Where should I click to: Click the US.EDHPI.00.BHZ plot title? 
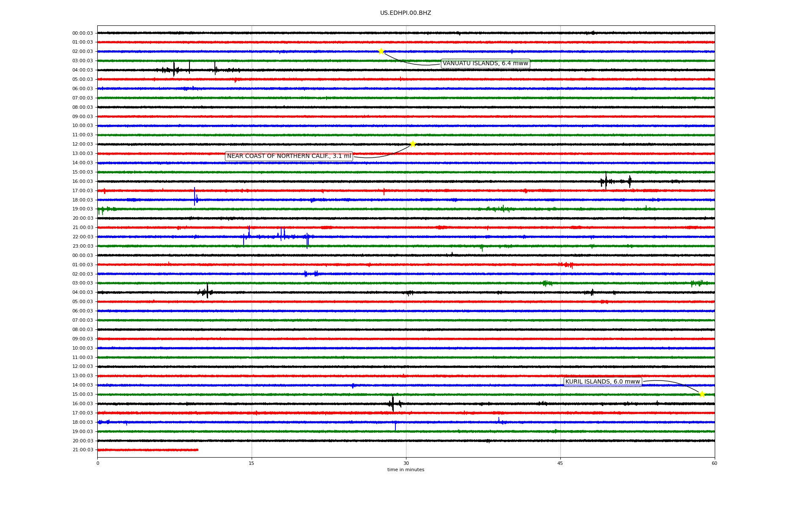[406, 13]
